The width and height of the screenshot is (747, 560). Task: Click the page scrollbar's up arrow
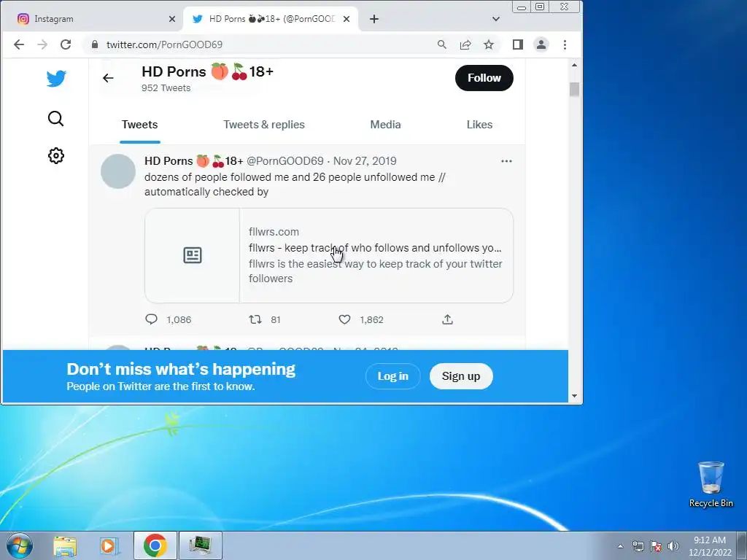[575, 65]
